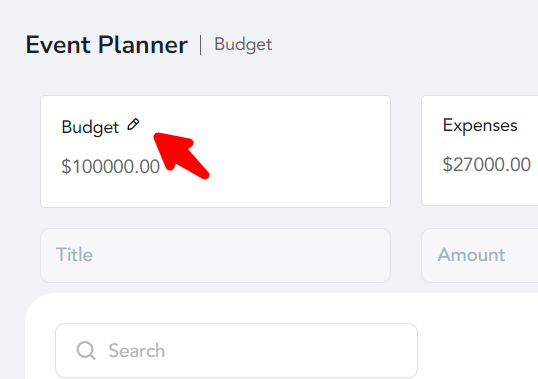Click the white panel area beside Search box
This screenshot has height=379, width=538.
[x=477, y=343]
